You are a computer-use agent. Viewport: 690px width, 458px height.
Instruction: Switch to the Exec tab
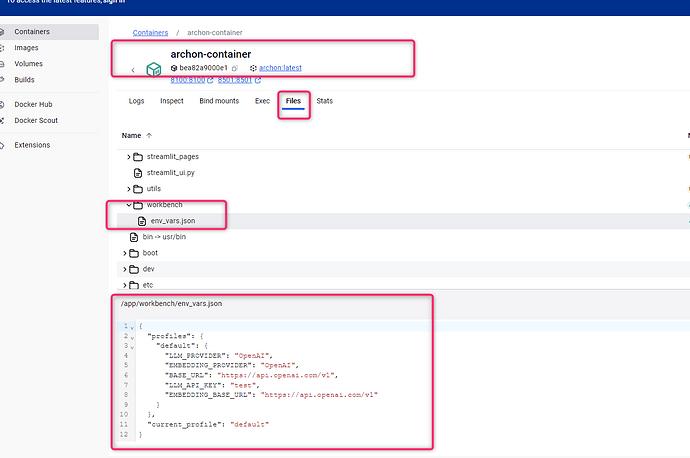[262, 101]
